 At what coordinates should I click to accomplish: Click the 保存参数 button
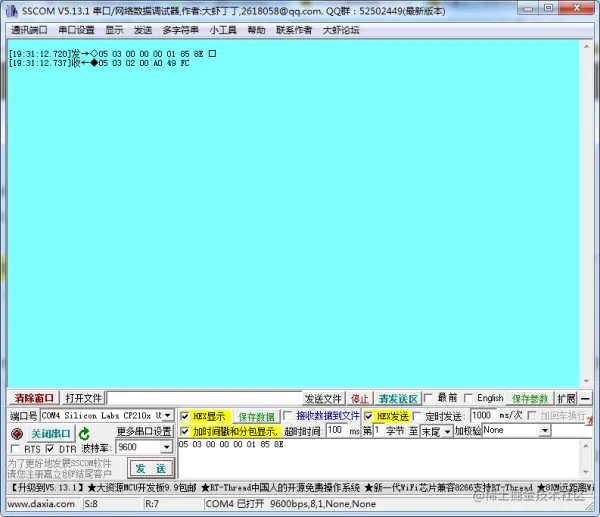[530, 399]
